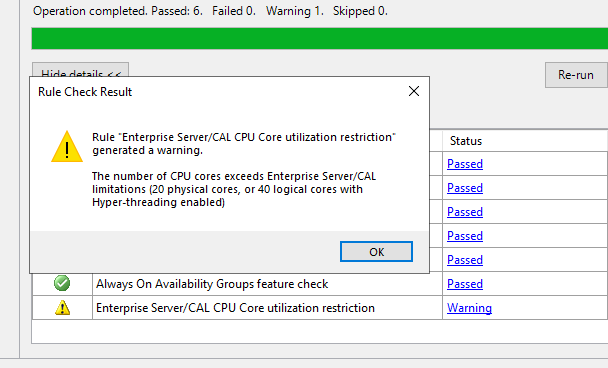Screen dimensions: 608x368
Task: Click green checkmark icon beside Always On row
Action: (62, 283)
